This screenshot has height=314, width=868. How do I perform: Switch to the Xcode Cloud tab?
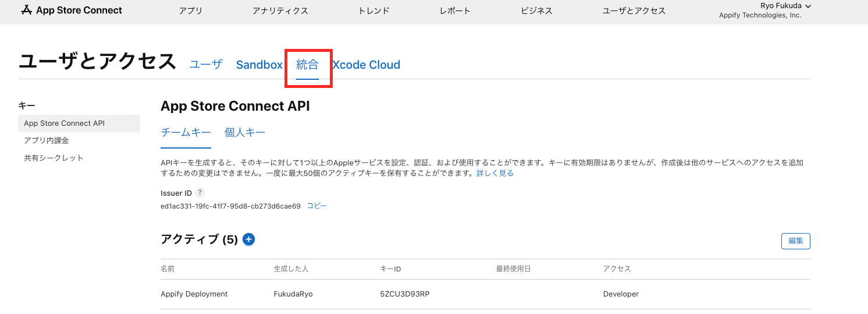(x=366, y=65)
